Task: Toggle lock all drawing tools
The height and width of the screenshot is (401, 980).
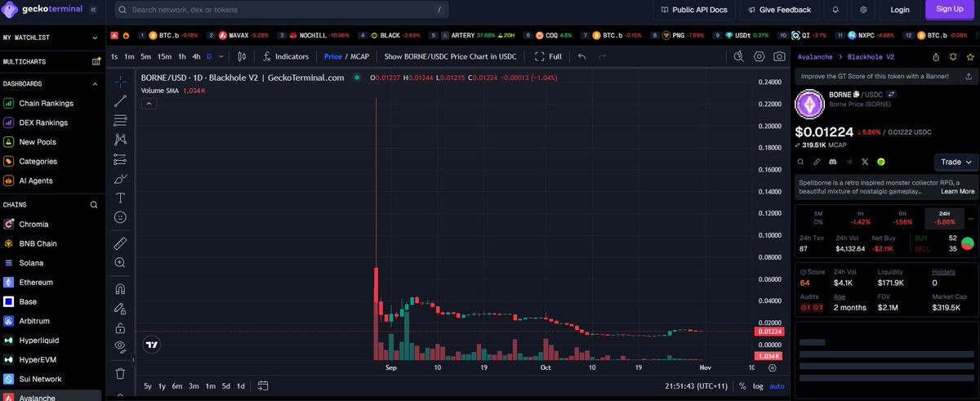Action: (x=120, y=327)
